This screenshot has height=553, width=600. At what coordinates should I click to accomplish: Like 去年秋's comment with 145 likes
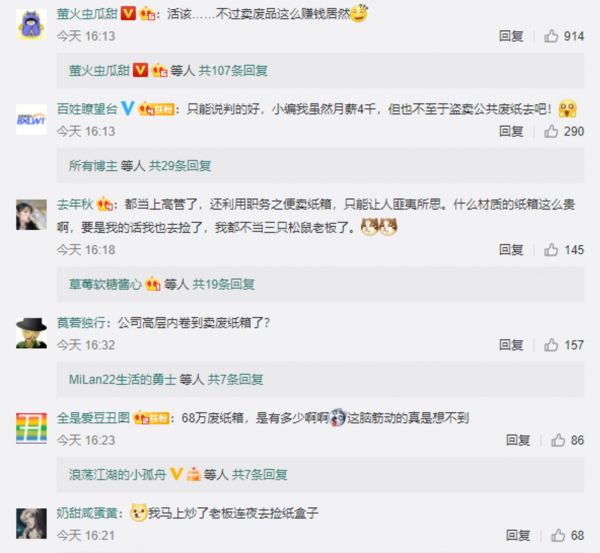[551, 250]
